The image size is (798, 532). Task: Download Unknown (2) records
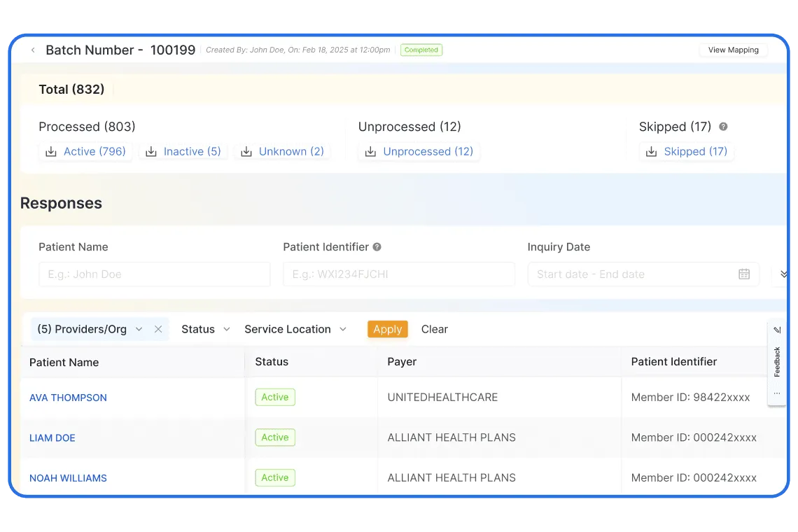tap(283, 152)
